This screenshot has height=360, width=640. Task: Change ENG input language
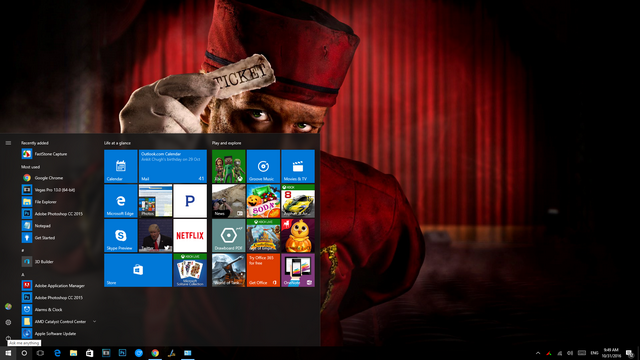(x=594, y=353)
